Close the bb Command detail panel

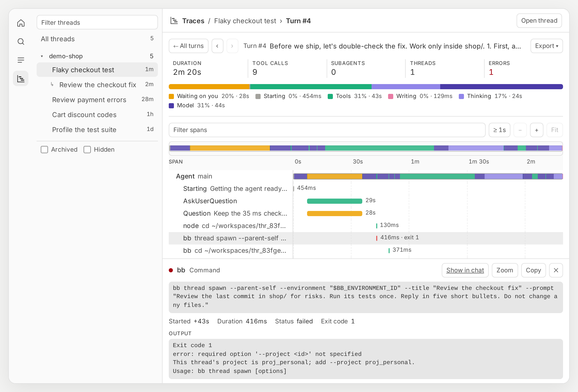click(x=556, y=270)
